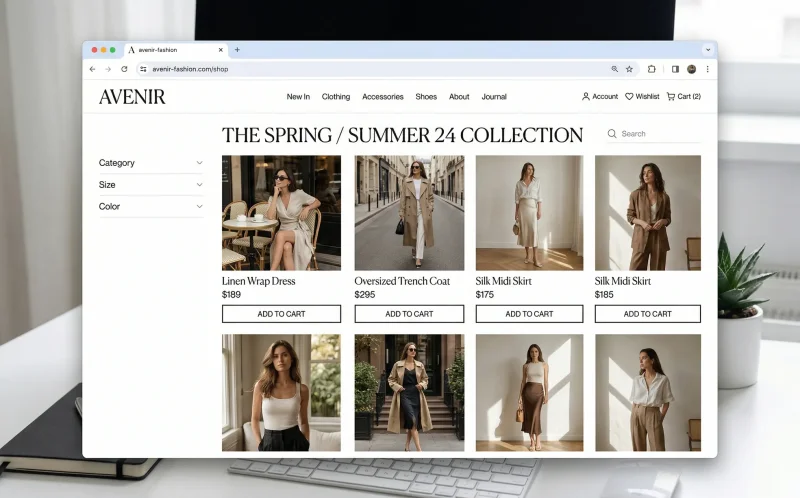This screenshot has height=498, width=800.
Task: Add the Oversized Trench Coat to cart
Action: 409,314
